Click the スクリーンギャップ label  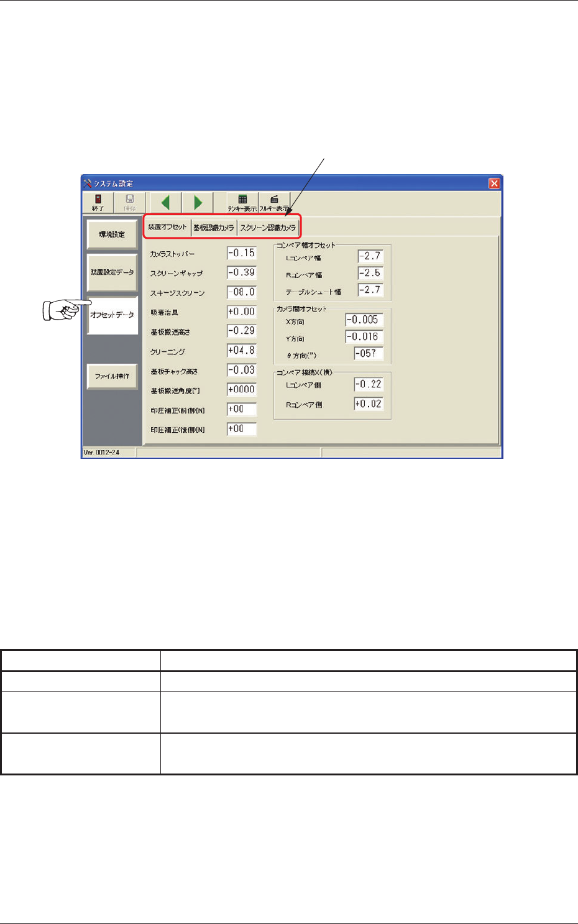click(176, 274)
